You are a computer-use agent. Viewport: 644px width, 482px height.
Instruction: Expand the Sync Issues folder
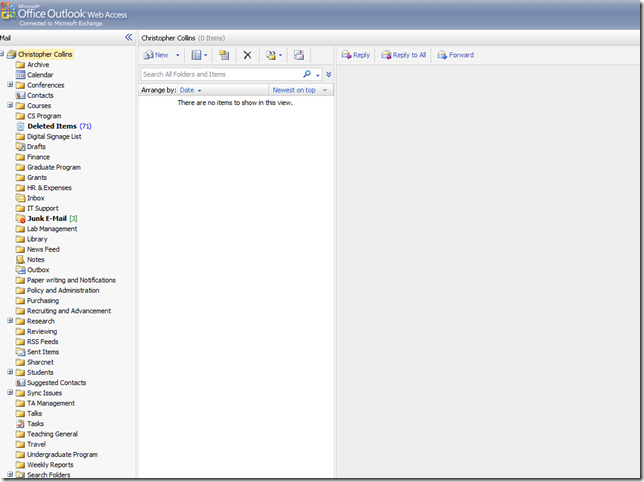(10, 392)
